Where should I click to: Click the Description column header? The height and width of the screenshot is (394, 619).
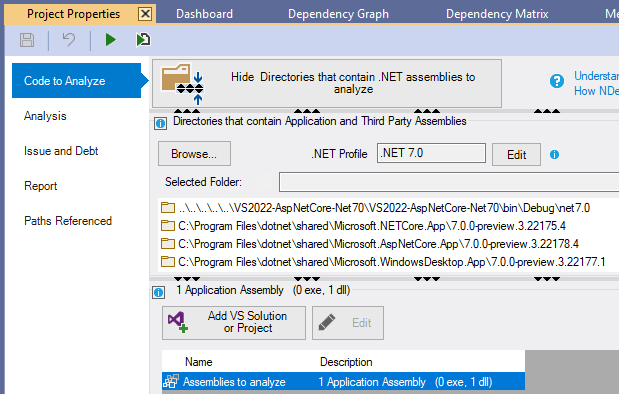pyautogui.click(x=346, y=362)
